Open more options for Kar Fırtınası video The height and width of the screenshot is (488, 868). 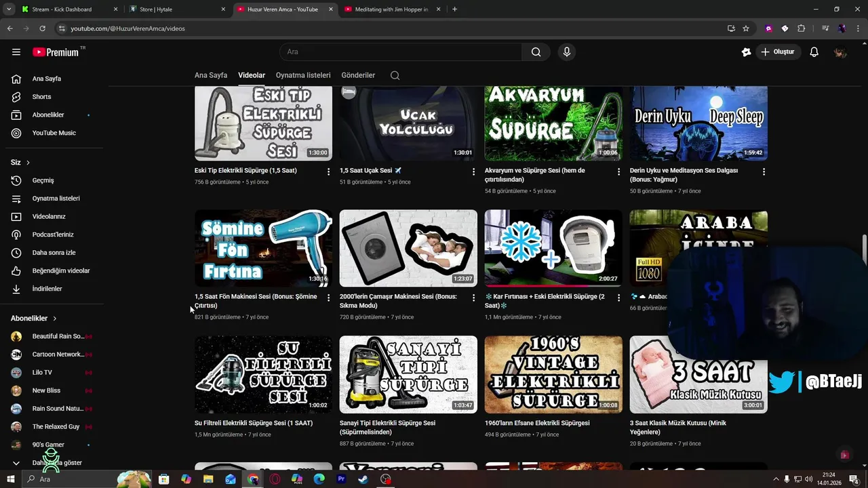click(x=618, y=298)
